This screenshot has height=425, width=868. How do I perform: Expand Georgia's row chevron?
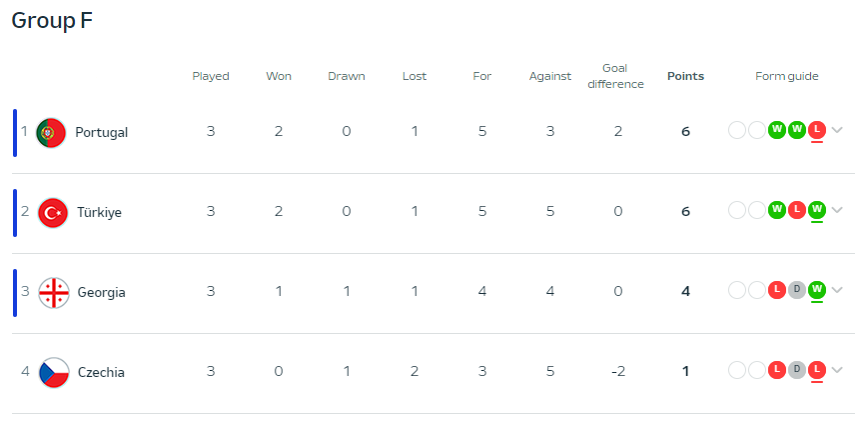(837, 290)
